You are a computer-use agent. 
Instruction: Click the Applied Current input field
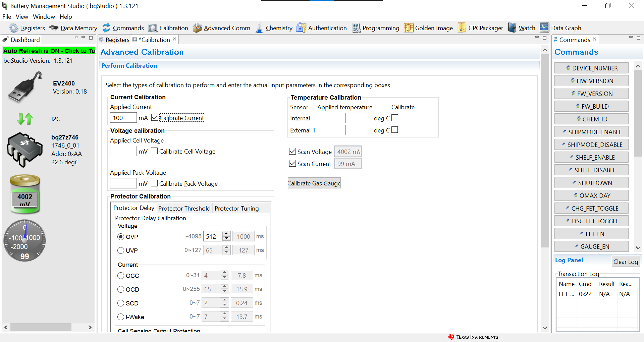pos(123,118)
